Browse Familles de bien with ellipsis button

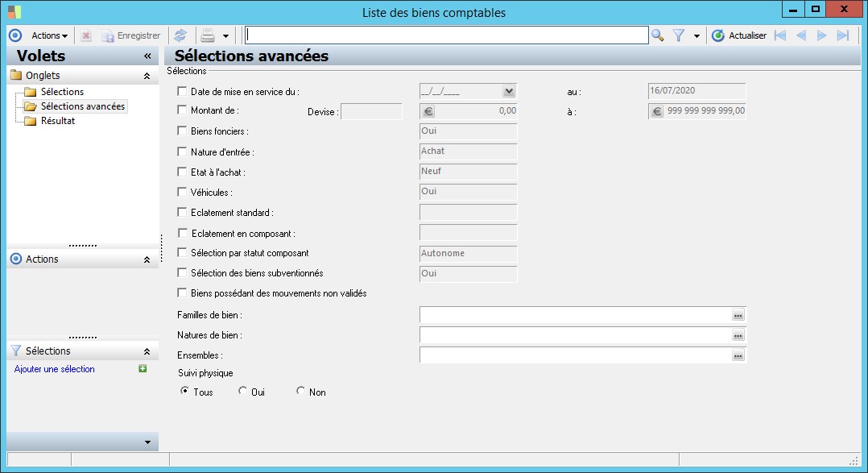[738, 315]
